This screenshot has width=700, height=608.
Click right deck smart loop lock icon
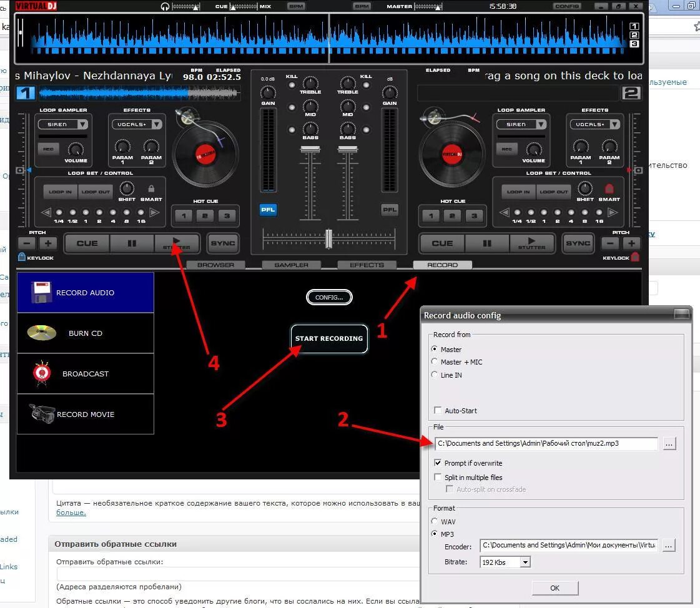point(609,189)
